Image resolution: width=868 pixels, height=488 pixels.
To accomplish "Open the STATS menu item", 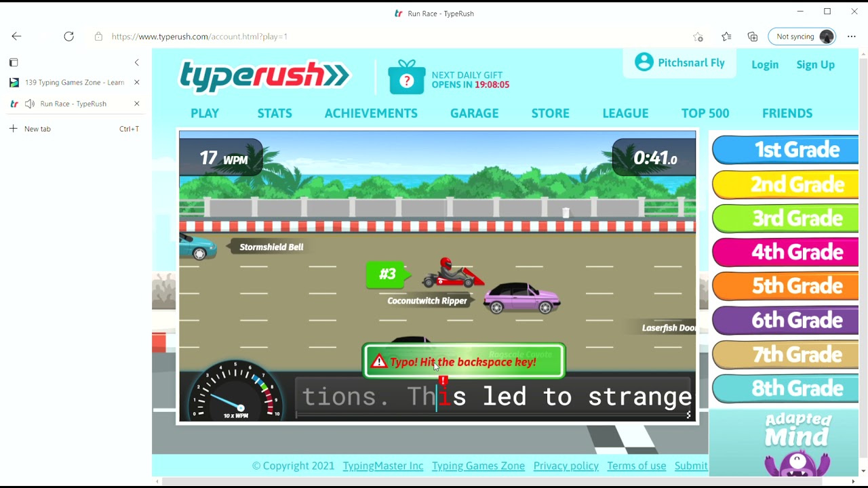I will [x=275, y=113].
